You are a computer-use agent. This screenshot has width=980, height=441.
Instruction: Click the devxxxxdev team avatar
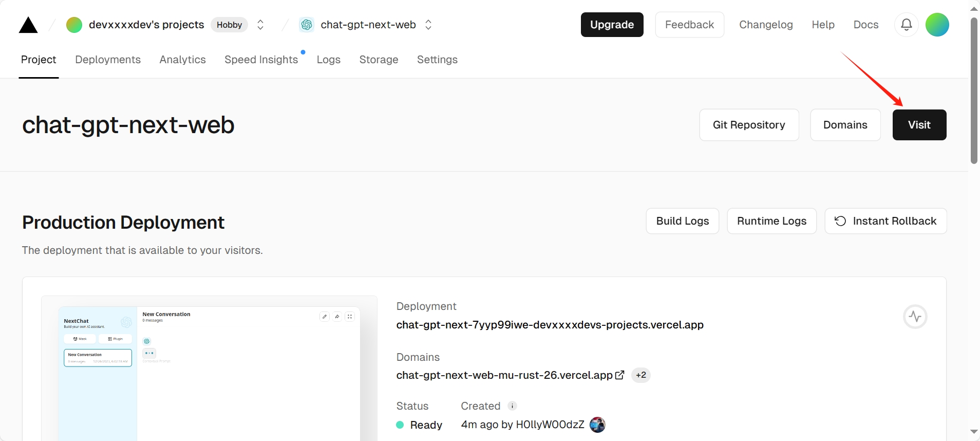(74, 25)
